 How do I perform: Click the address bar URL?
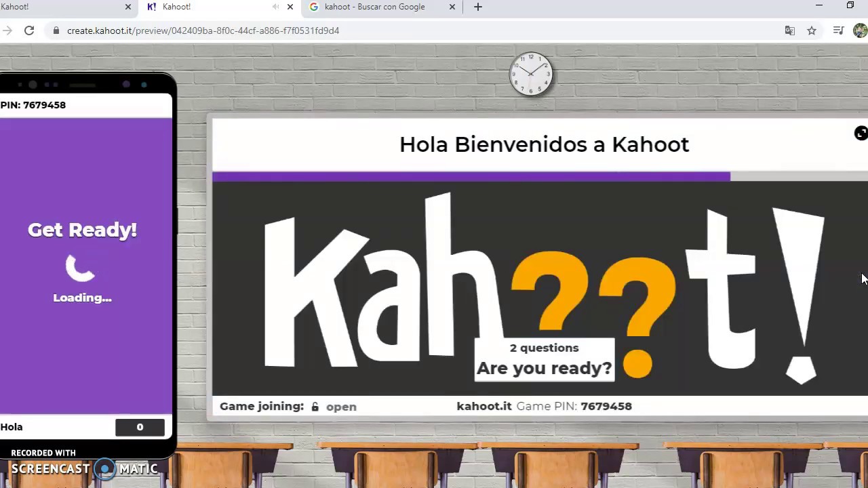(x=203, y=30)
